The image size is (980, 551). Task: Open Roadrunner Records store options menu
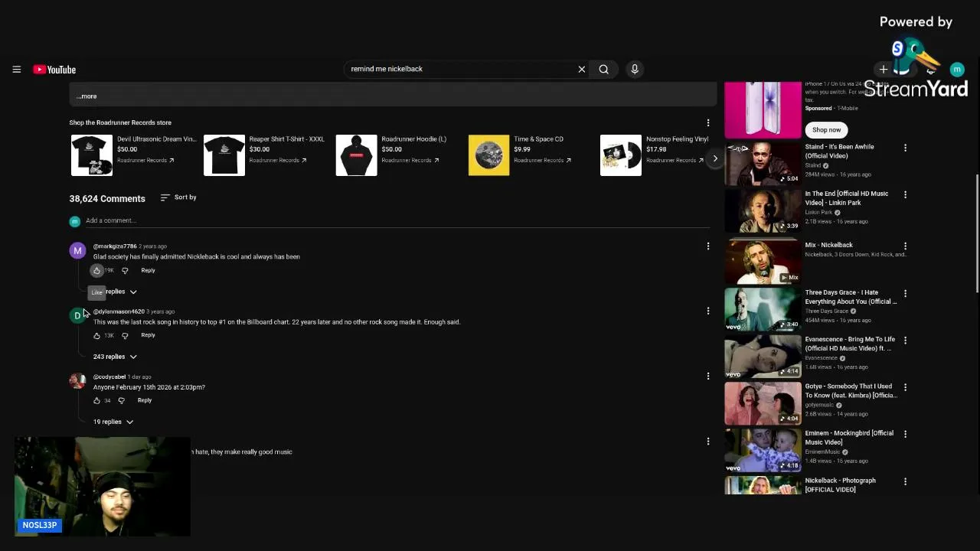[708, 122]
